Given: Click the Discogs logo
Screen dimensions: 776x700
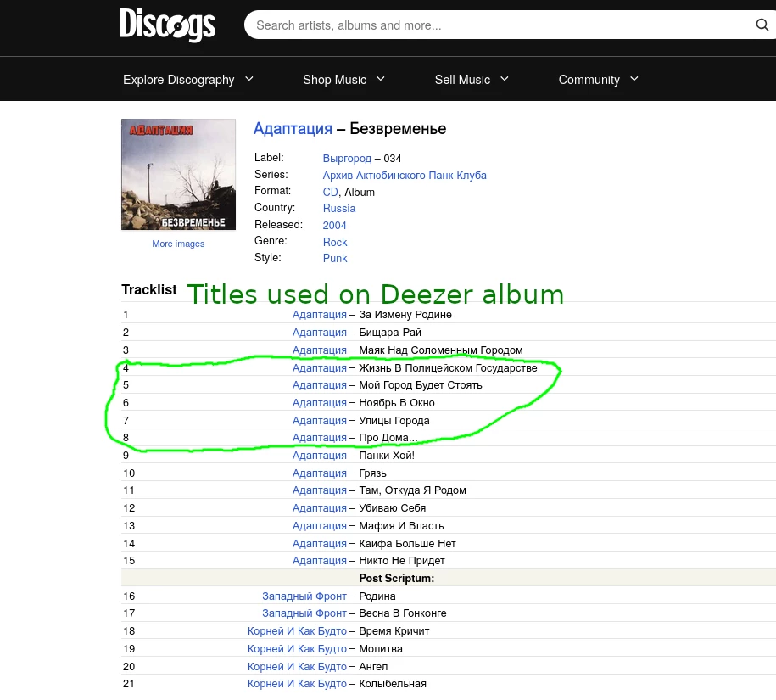Looking at the screenshot, I should point(167,25).
